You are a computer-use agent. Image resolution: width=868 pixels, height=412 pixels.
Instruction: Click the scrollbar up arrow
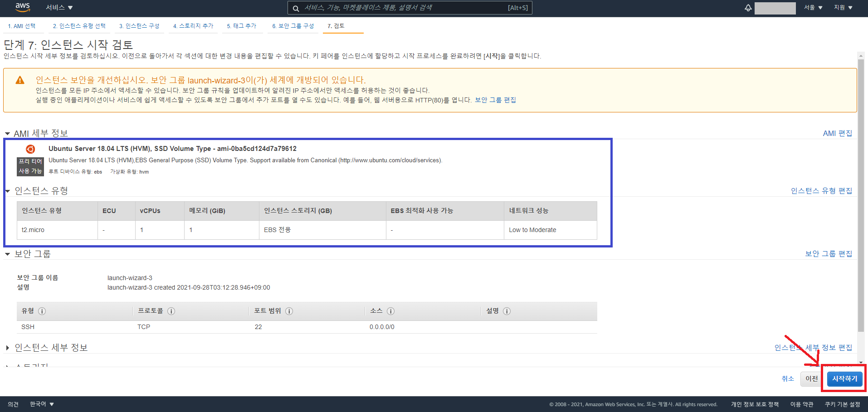(x=861, y=56)
